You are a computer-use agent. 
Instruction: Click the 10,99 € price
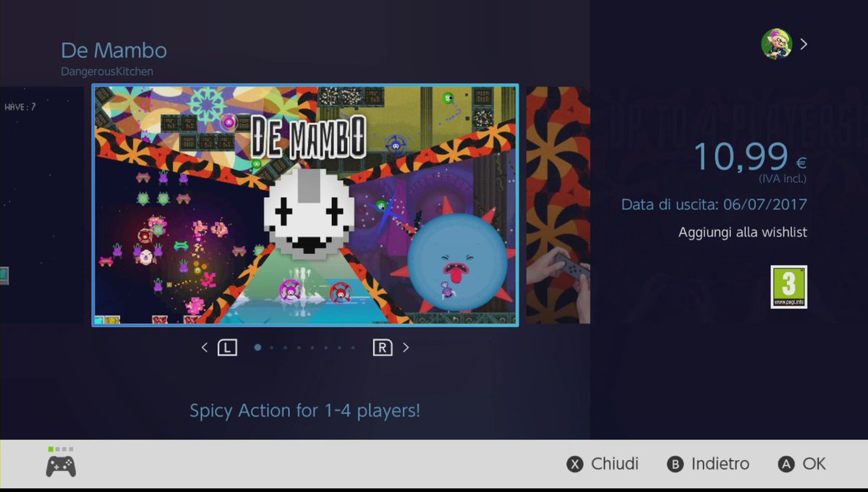pos(750,156)
